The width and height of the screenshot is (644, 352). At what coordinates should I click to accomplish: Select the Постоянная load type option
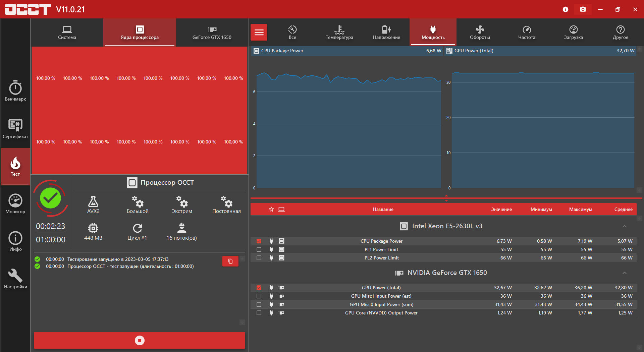coord(226,205)
